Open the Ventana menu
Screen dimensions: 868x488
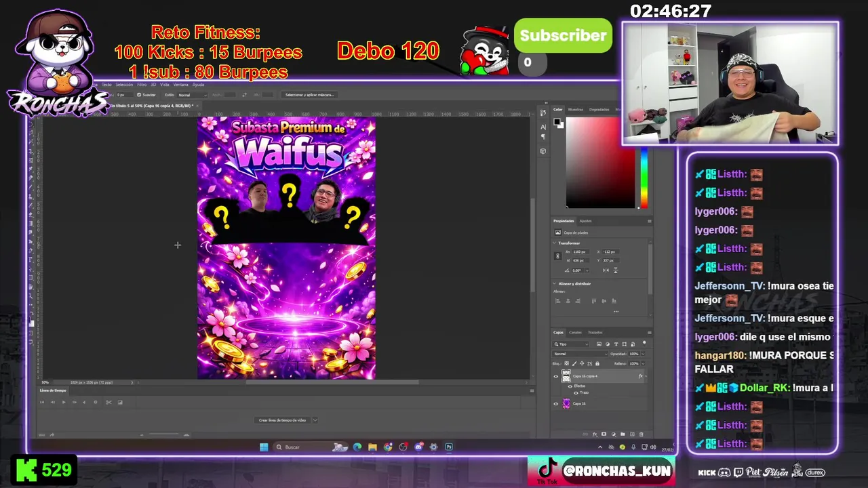pos(181,85)
